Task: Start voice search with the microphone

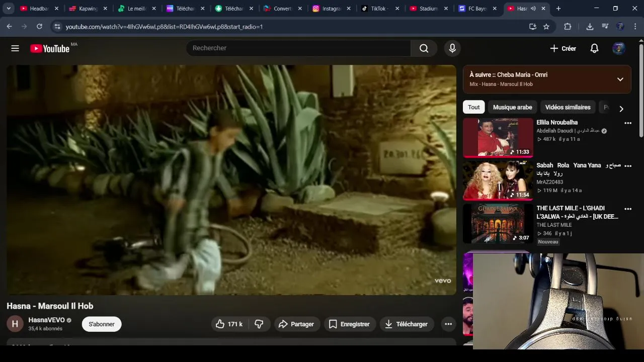Action: pyautogui.click(x=452, y=48)
